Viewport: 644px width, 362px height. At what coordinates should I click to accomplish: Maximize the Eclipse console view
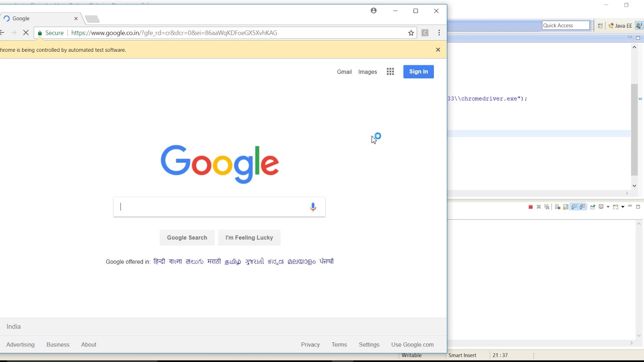(638, 207)
